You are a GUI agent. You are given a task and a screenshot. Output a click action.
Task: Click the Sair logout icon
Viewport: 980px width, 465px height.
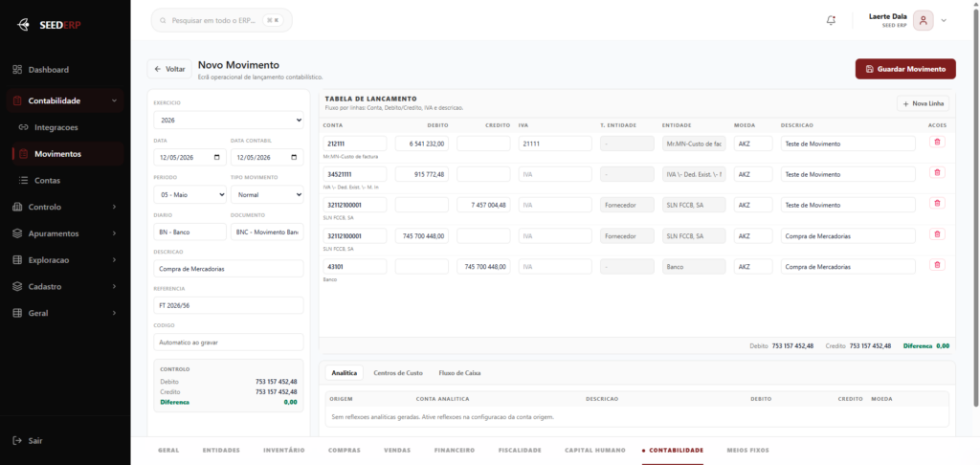click(17, 441)
